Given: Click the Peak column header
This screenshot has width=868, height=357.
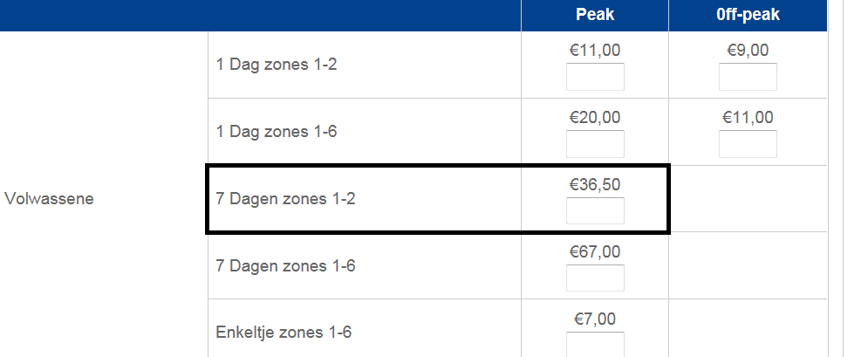Looking at the screenshot, I should [x=595, y=14].
